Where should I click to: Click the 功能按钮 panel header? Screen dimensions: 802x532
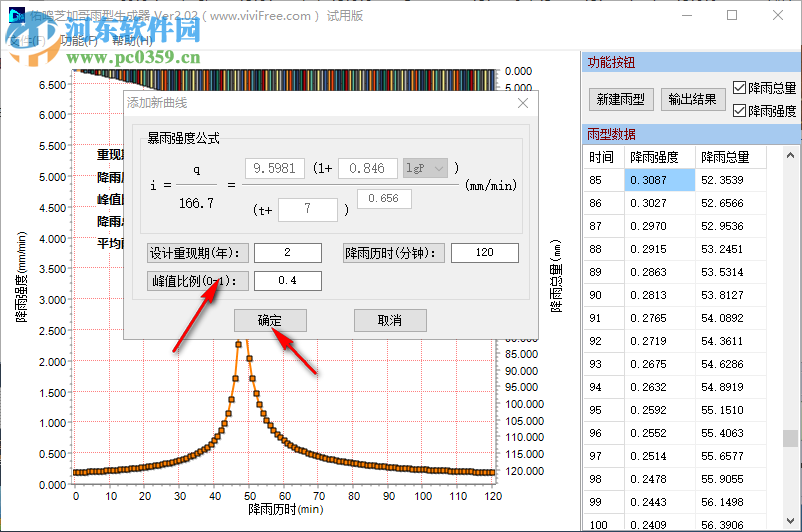tap(692, 62)
